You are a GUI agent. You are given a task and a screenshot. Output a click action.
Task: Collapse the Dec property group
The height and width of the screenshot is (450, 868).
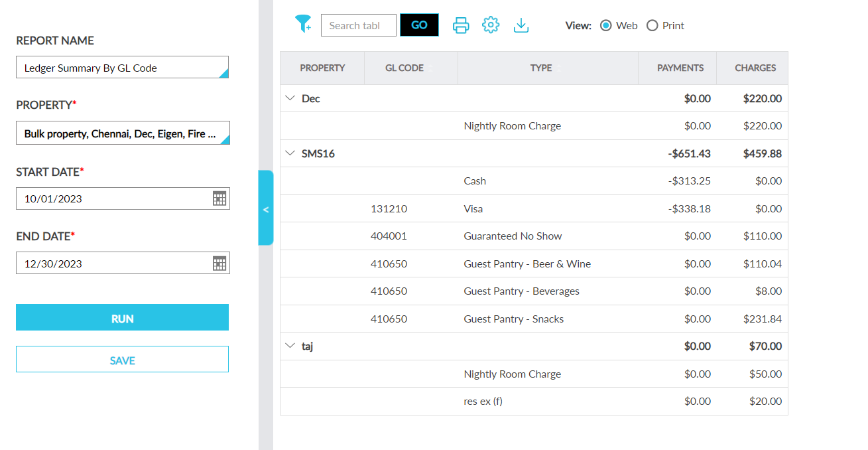pyautogui.click(x=290, y=98)
